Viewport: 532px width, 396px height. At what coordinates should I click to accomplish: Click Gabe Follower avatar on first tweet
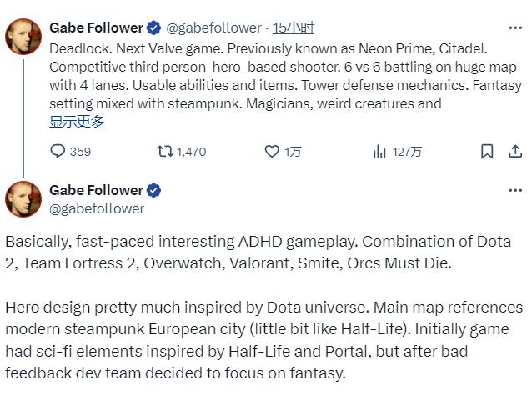click(x=23, y=38)
